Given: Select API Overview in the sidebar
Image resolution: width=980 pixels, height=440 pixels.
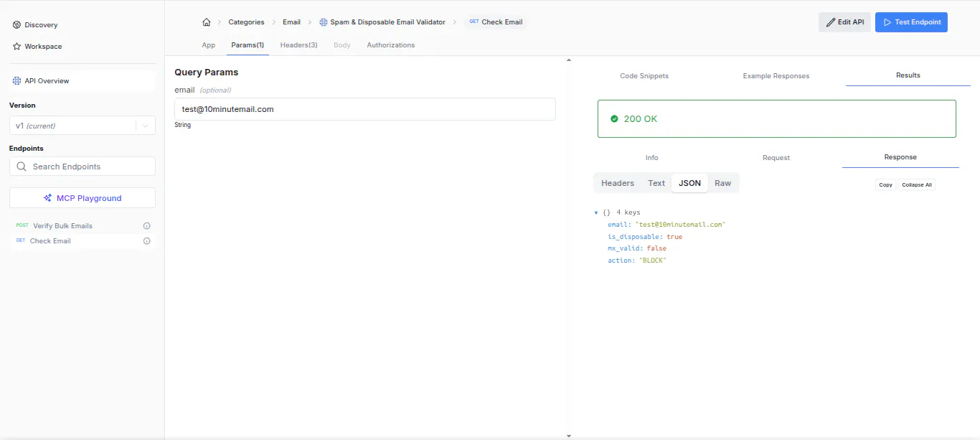Looking at the screenshot, I should [83, 81].
